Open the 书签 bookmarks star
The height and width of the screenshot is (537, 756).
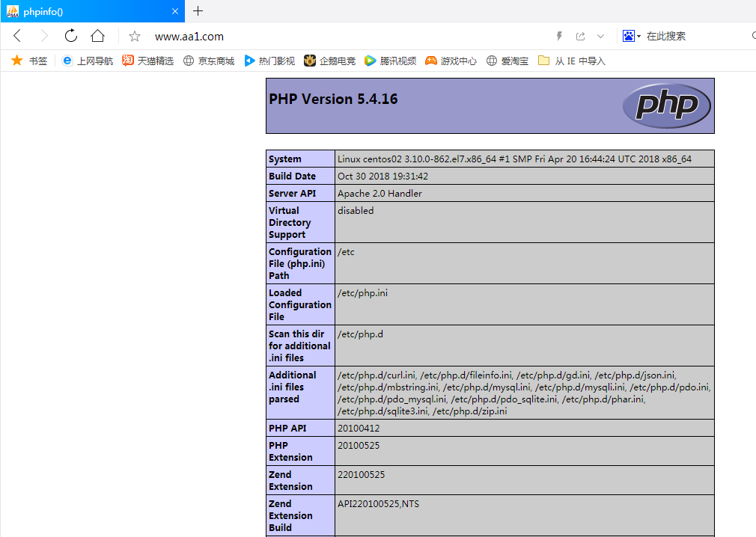tap(29, 61)
